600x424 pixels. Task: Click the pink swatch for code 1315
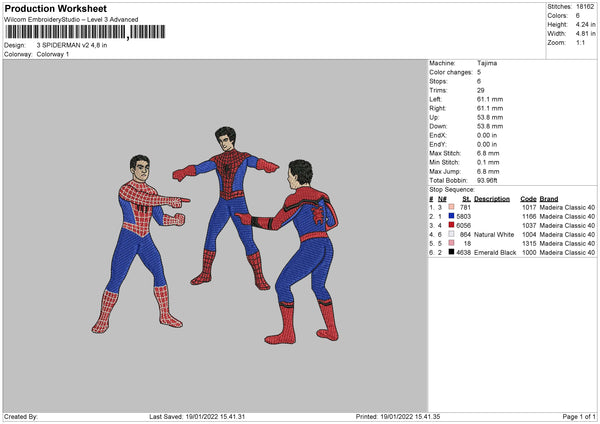[x=452, y=243]
